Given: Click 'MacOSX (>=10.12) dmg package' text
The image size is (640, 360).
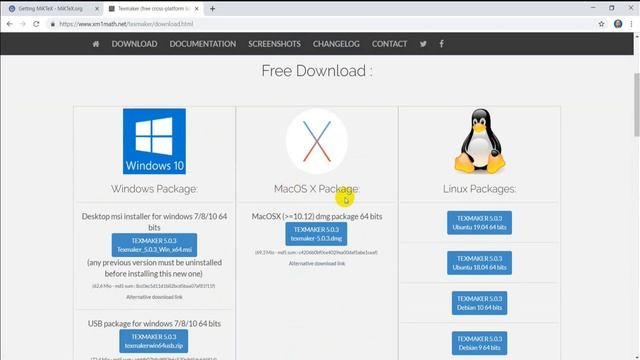Looking at the screenshot, I should pos(317,216).
